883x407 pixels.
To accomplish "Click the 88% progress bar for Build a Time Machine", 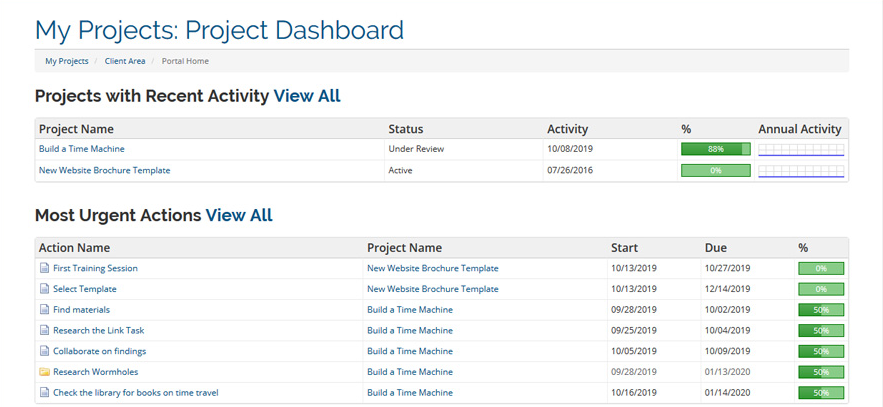I will (716, 149).
